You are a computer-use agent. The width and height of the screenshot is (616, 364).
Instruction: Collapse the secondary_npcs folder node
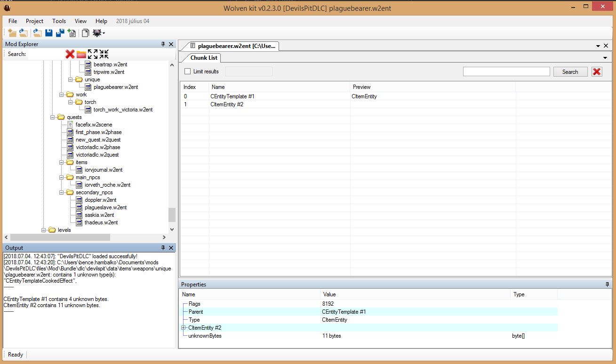point(62,192)
